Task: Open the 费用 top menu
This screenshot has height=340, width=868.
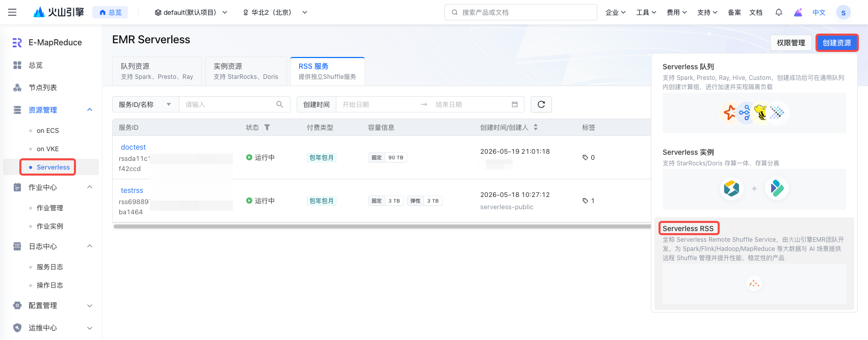Action: click(677, 12)
